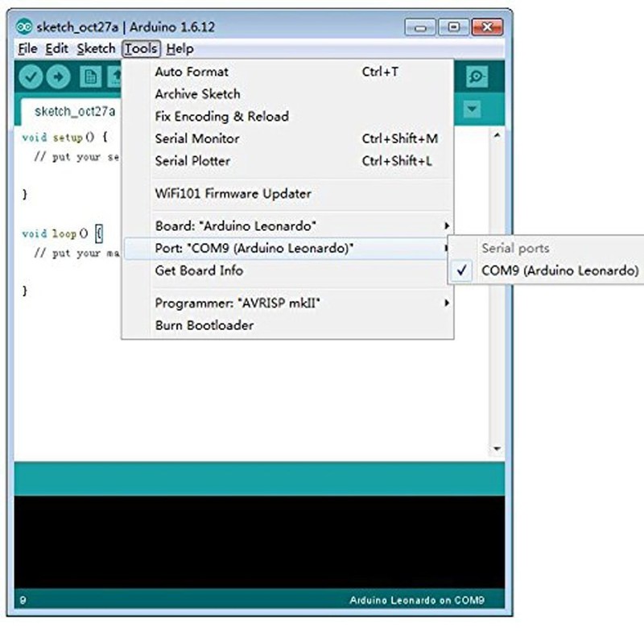Open tab options dropdown arrow

pos(472,109)
